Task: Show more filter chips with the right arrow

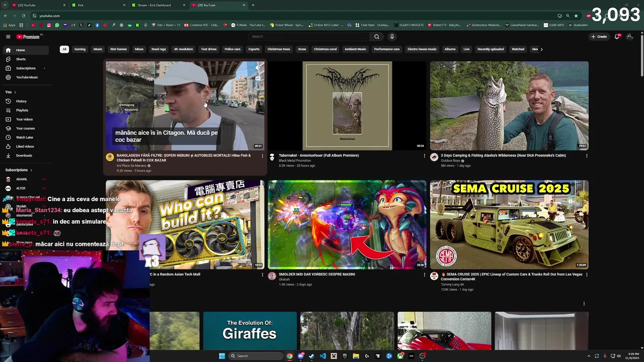Action: pos(541,49)
